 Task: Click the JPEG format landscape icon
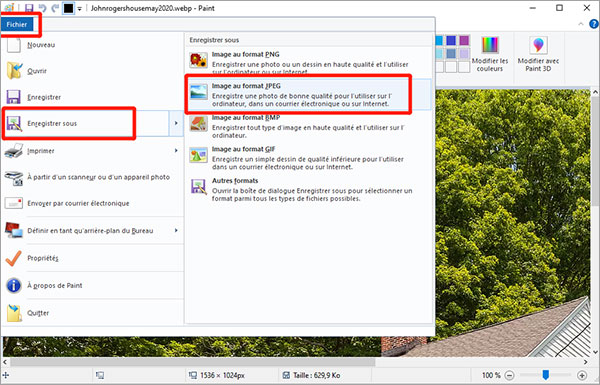click(199, 92)
